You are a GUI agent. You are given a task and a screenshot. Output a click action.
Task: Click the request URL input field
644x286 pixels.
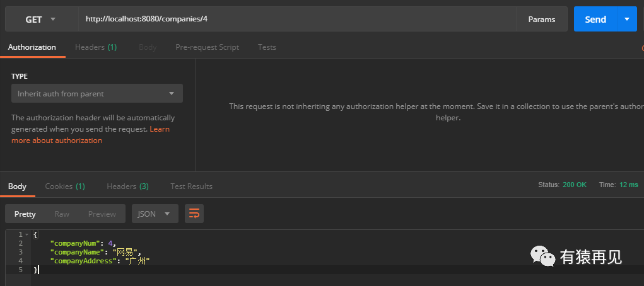click(x=296, y=20)
